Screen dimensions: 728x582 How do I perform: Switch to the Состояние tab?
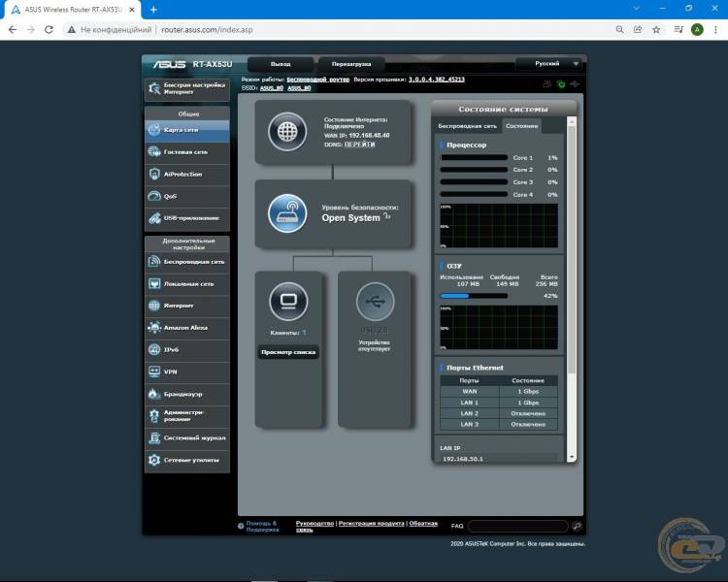(521, 126)
